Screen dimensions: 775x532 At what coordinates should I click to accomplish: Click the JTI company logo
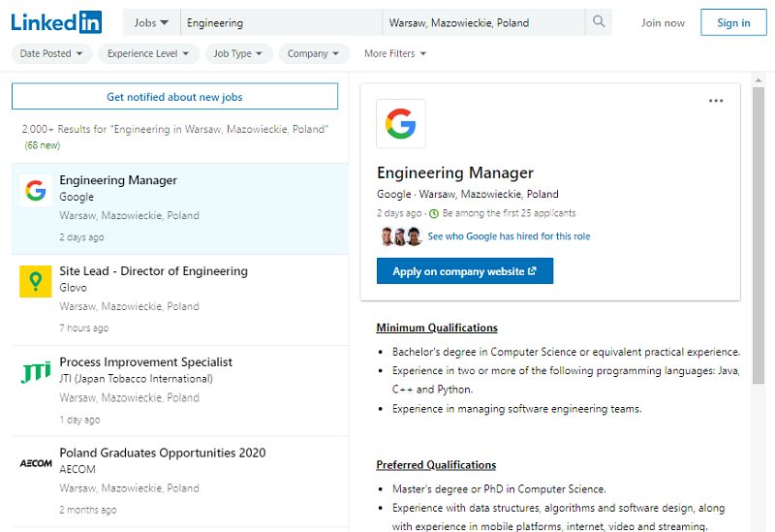pos(36,372)
